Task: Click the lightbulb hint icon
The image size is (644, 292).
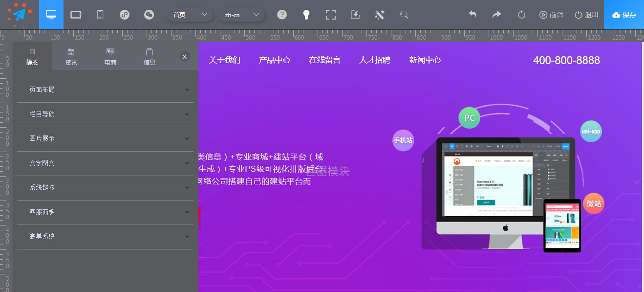Action: [306, 15]
